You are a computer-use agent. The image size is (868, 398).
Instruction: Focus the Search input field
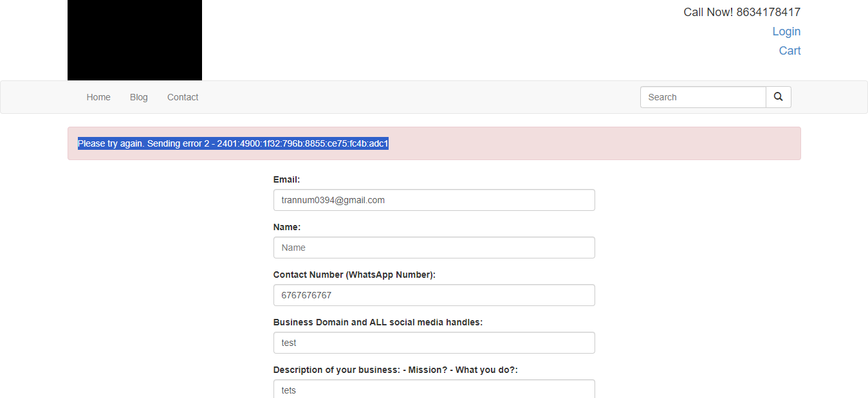(703, 97)
